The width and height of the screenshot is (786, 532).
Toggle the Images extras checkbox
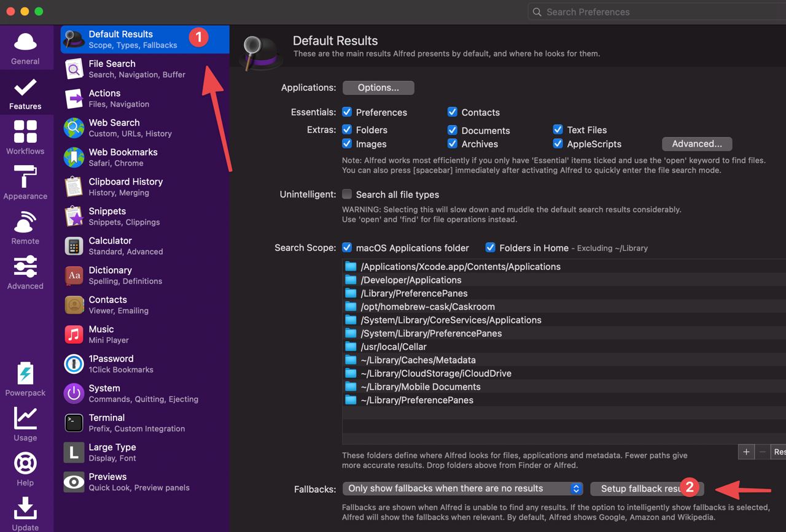coord(347,144)
